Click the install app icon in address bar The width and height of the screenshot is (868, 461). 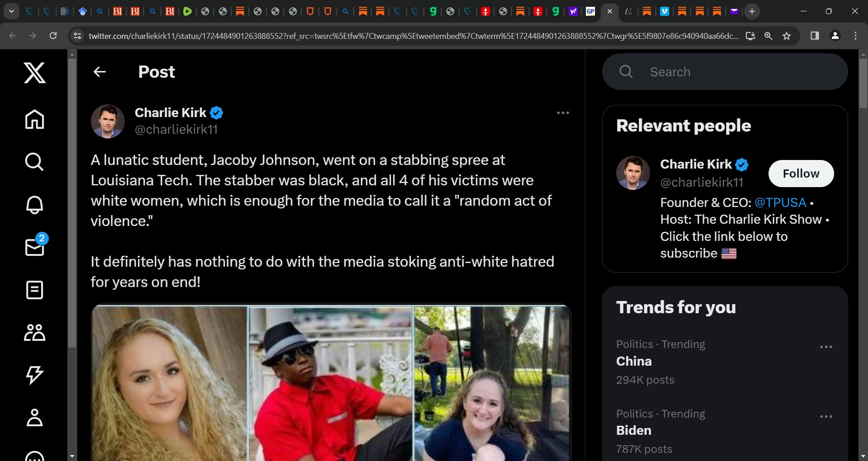click(750, 36)
